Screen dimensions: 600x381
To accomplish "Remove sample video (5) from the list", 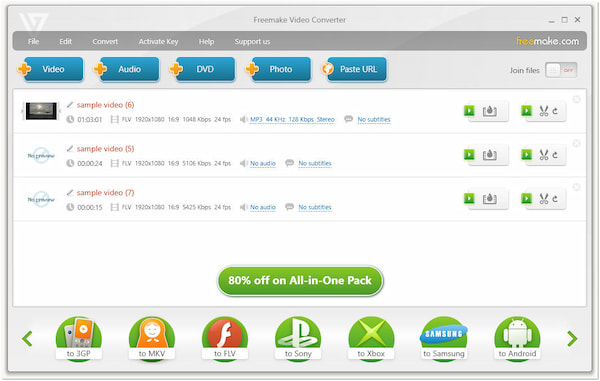I will click(x=576, y=143).
